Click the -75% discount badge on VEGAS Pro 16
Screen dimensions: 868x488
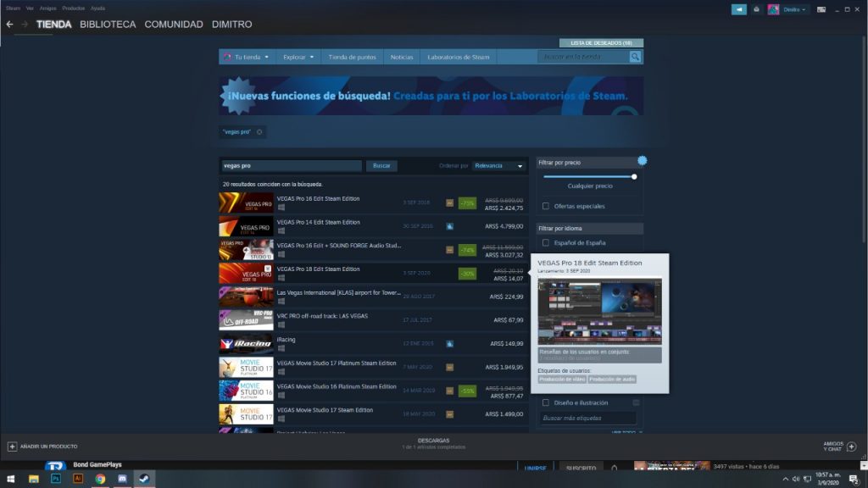pos(467,203)
